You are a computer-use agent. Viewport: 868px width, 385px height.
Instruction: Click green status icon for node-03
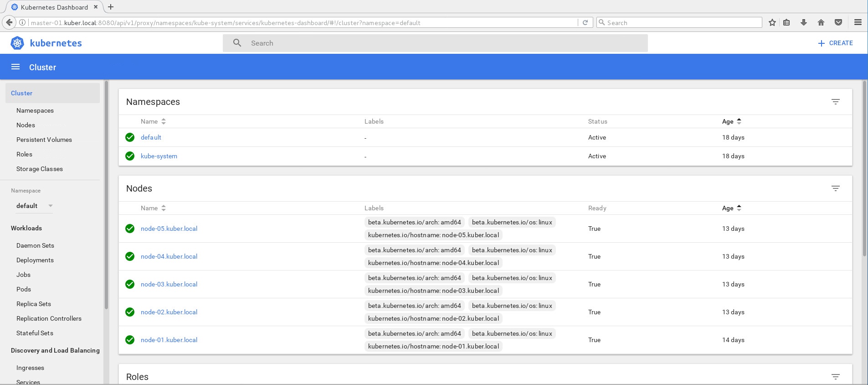[130, 284]
